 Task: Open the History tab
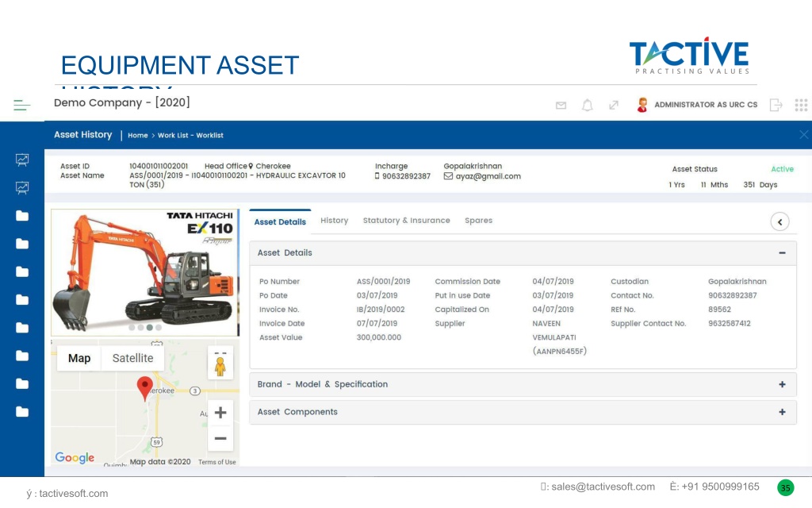pyautogui.click(x=334, y=221)
